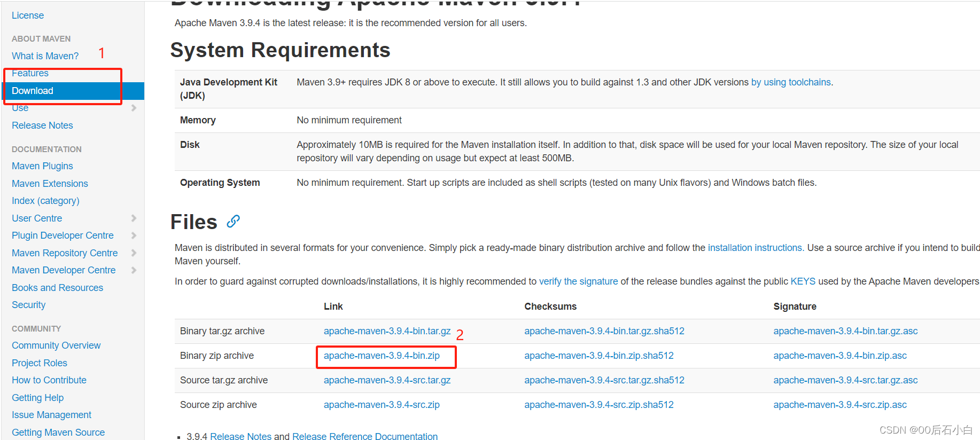Screen dimensions: 980x440
Task: Click the Files section heading
Action: tap(194, 222)
